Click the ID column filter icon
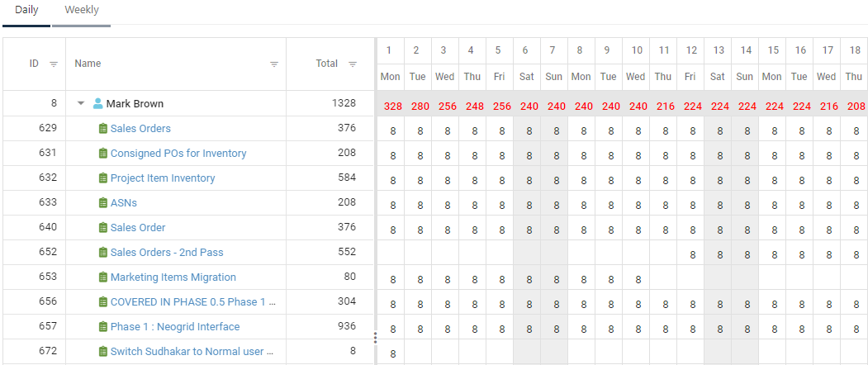The width and height of the screenshot is (868, 365). pyautogui.click(x=54, y=64)
